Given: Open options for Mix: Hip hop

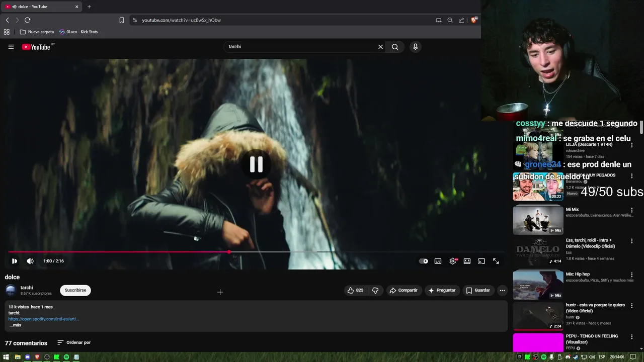Looking at the screenshot, I should click(632, 275).
